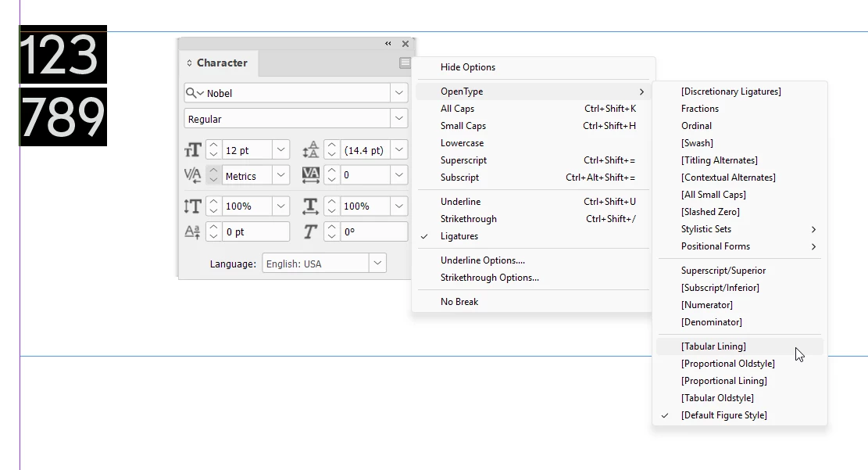Choose Superscript in the Character menu

click(533, 160)
